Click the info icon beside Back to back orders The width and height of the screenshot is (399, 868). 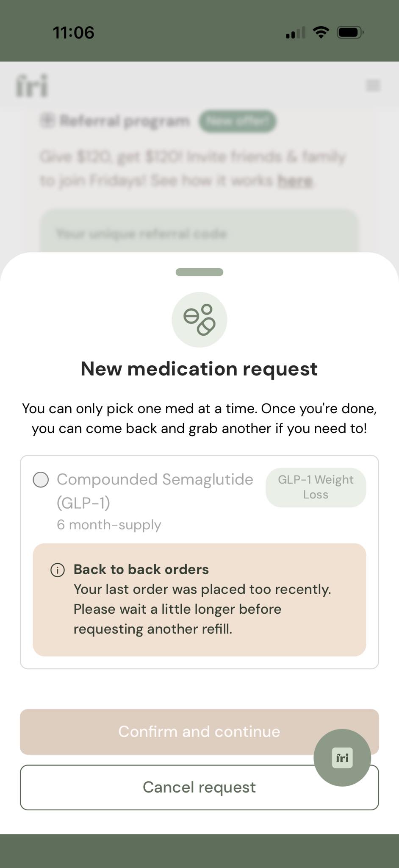(x=58, y=570)
